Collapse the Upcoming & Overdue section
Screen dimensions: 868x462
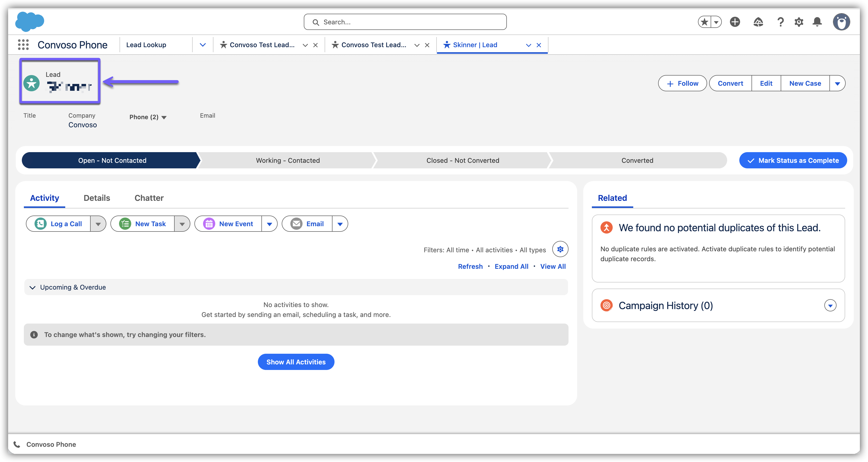click(x=33, y=287)
